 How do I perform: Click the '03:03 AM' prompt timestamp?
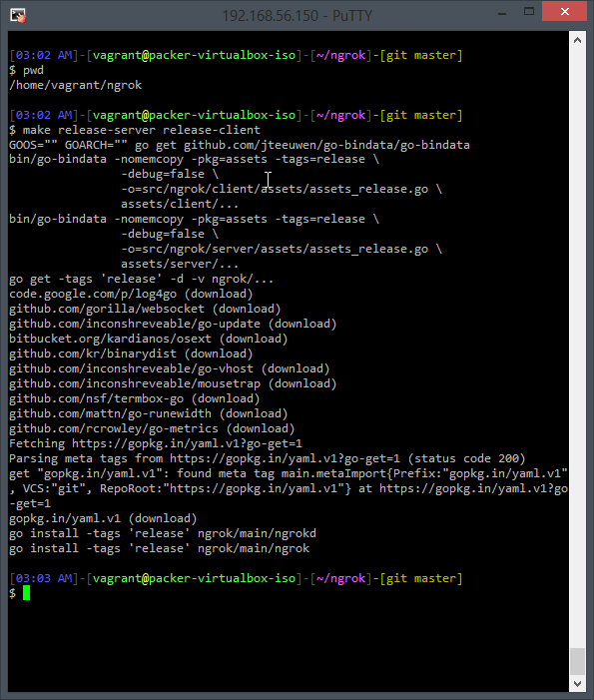click(x=43, y=578)
